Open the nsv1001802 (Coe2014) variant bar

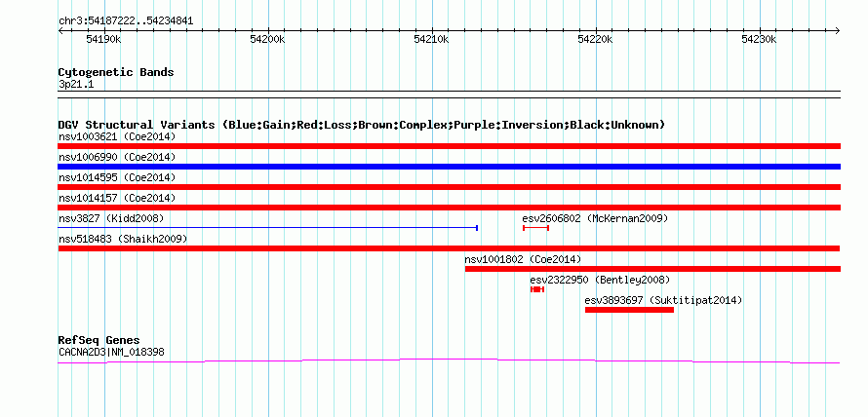652,269
